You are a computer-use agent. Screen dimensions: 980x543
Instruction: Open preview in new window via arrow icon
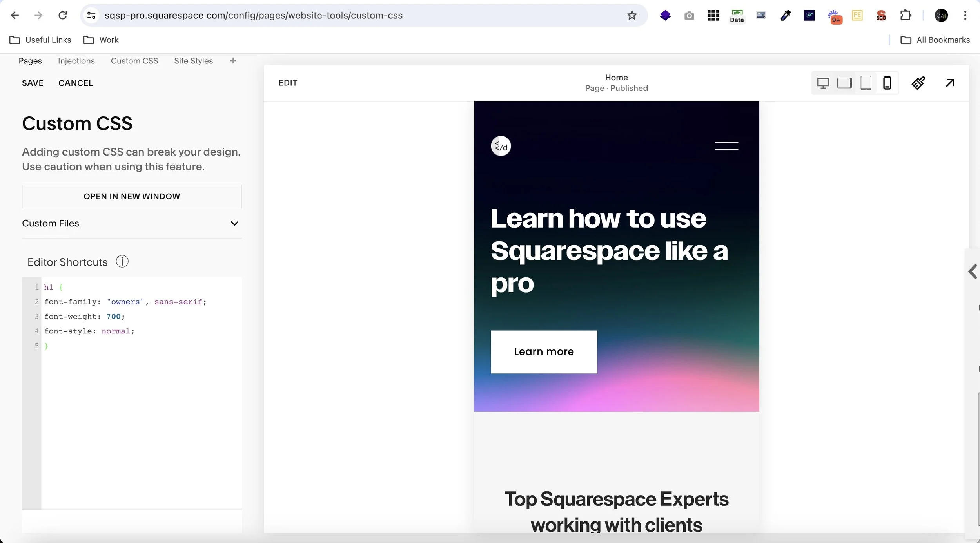[950, 83]
